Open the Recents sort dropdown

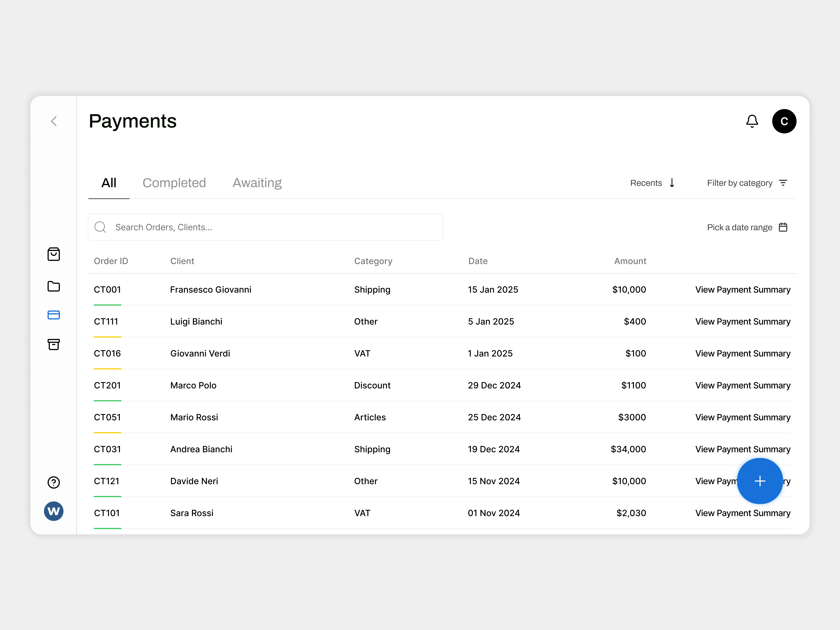click(x=652, y=183)
